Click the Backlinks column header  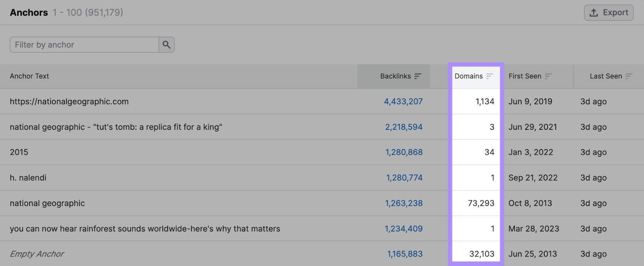click(395, 76)
